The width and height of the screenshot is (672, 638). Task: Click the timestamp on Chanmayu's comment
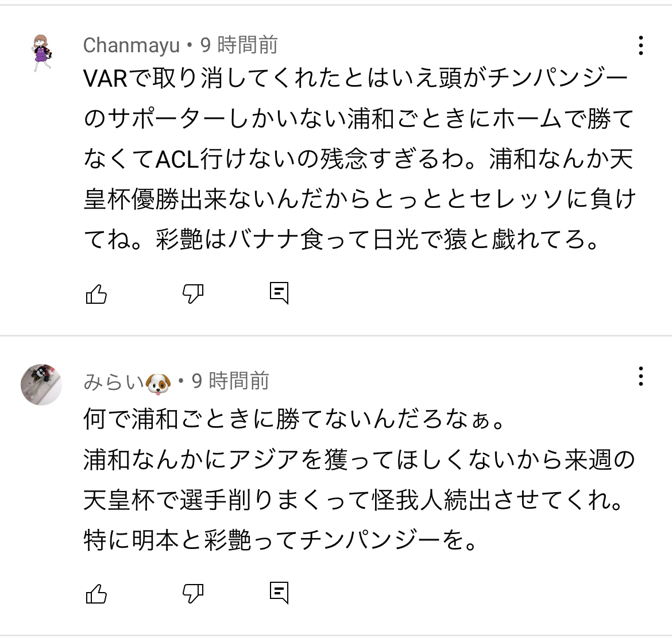(x=239, y=45)
